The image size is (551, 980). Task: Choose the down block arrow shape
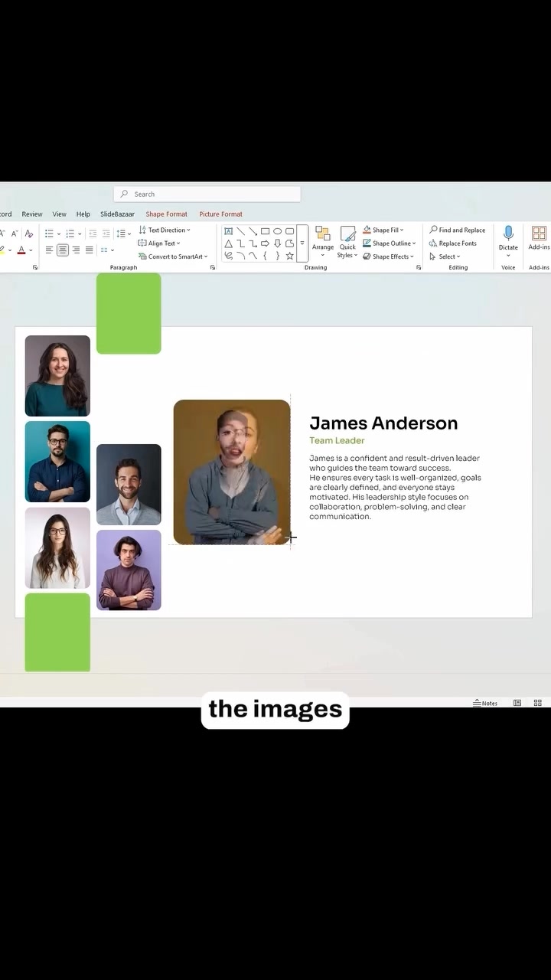point(277,243)
